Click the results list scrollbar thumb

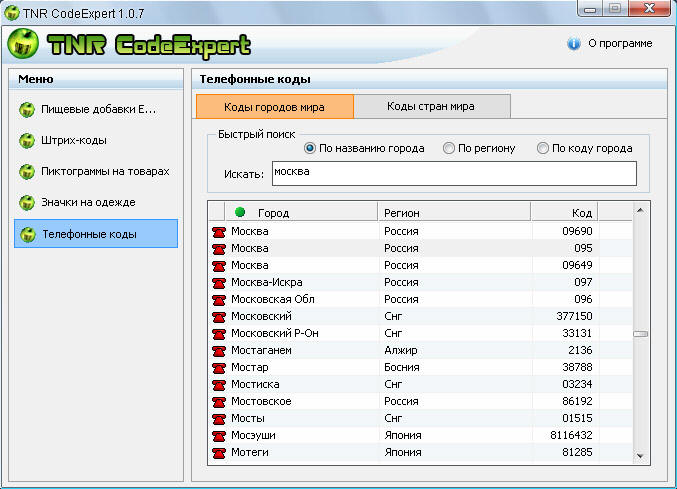pyautogui.click(x=640, y=334)
